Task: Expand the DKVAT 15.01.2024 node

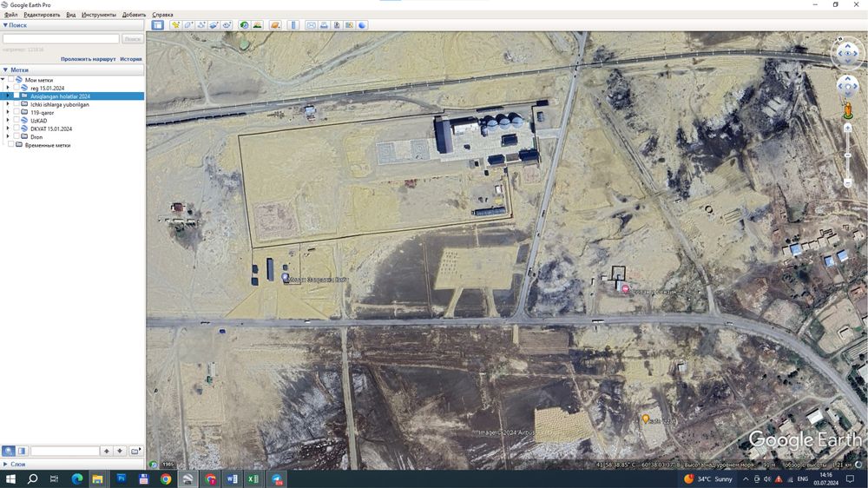Action: (x=9, y=129)
